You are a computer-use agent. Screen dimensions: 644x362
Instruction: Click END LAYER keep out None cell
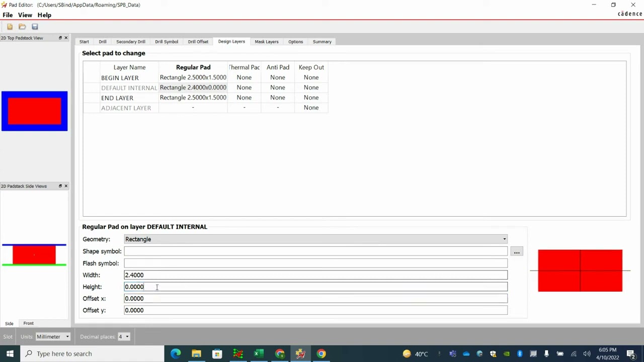(311, 98)
